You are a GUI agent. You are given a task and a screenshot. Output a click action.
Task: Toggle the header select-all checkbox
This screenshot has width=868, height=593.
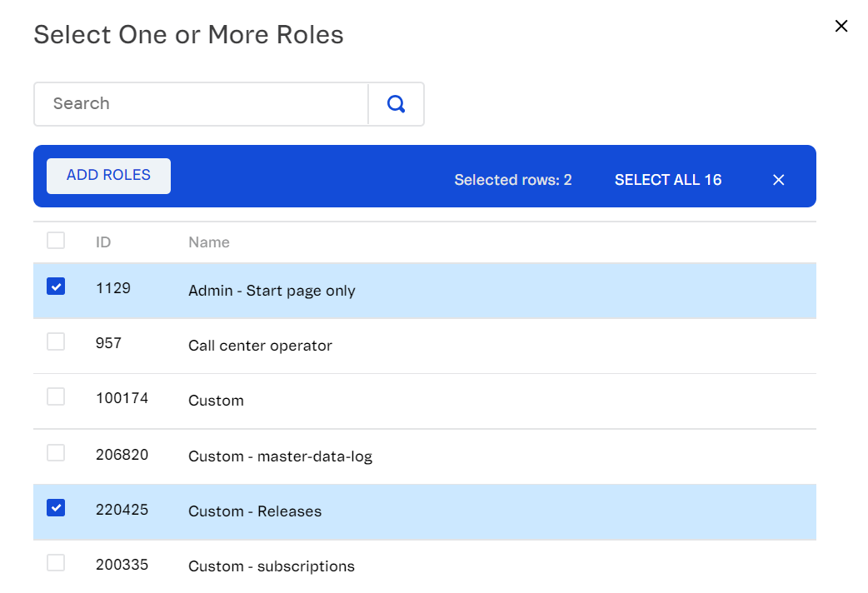56,241
